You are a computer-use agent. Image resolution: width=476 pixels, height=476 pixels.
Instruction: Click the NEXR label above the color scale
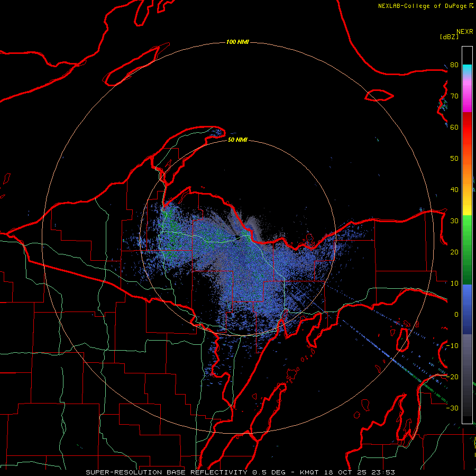[464, 32]
